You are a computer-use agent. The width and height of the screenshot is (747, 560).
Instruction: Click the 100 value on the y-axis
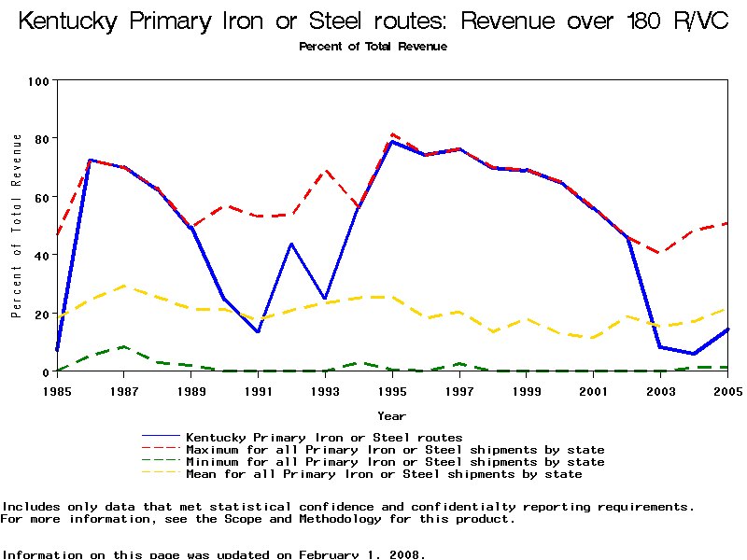tap(37, 81)
